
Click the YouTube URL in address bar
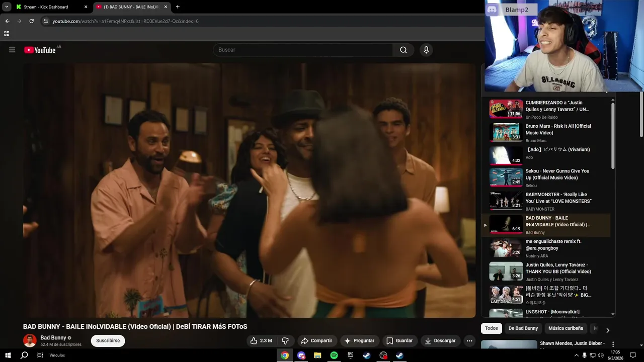125,21
